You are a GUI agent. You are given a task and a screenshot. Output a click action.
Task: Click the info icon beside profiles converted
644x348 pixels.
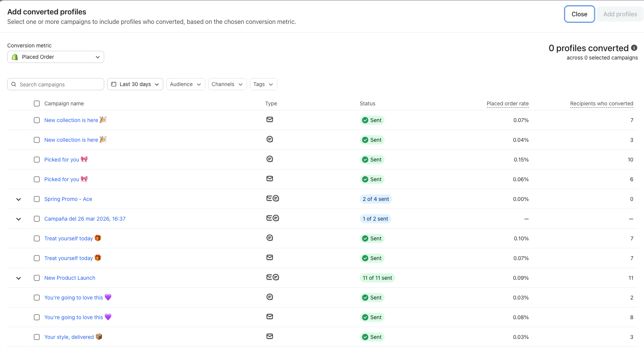point(634,48)
